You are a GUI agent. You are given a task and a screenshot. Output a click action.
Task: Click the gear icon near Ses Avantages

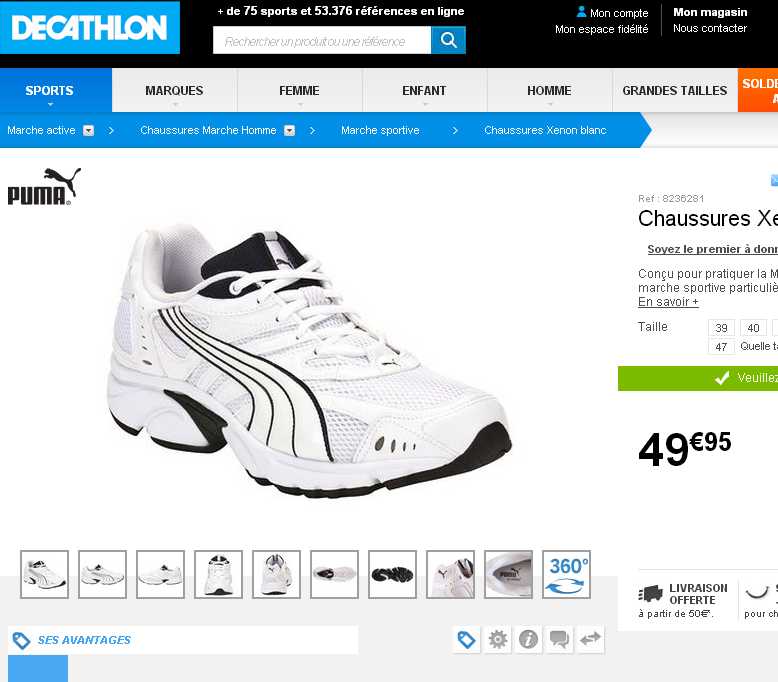pyautogui.click(x=498, y=639)
